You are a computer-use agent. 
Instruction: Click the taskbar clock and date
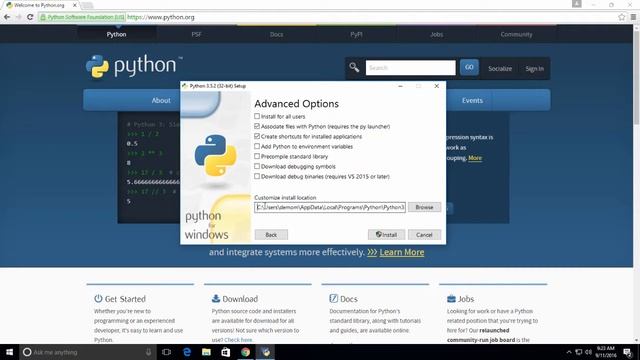coord(606,352)
